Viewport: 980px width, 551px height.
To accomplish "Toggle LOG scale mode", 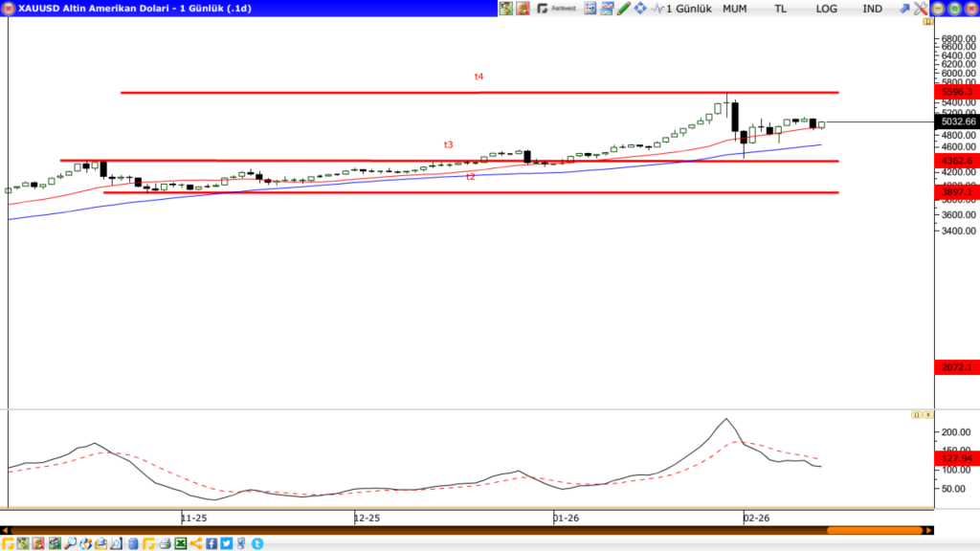I will tap(827, 9).
